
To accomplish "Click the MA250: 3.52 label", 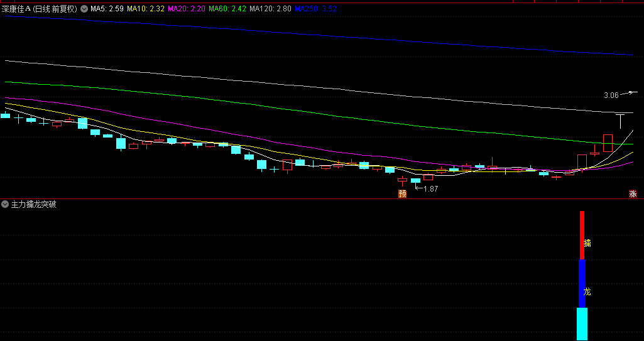I will [316, 9].
